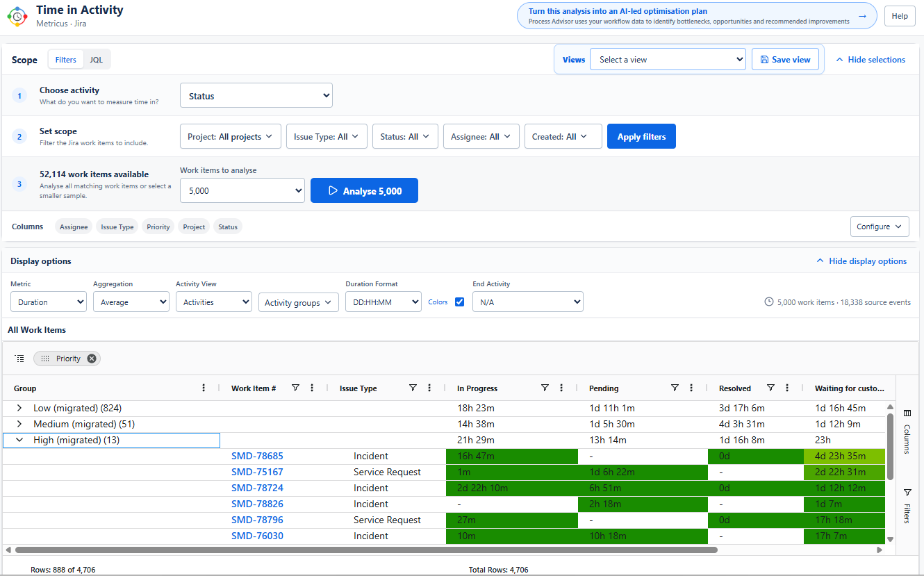Image resolution: width=924 pixels, height=576 pixels.
Task: Click the Project column chip
Action: point(195,227)
